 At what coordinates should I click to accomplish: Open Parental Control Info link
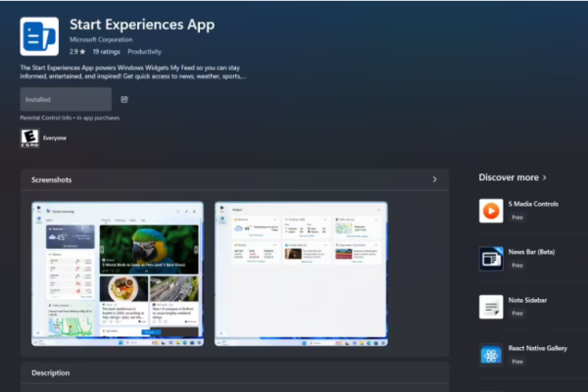[46, 118]
